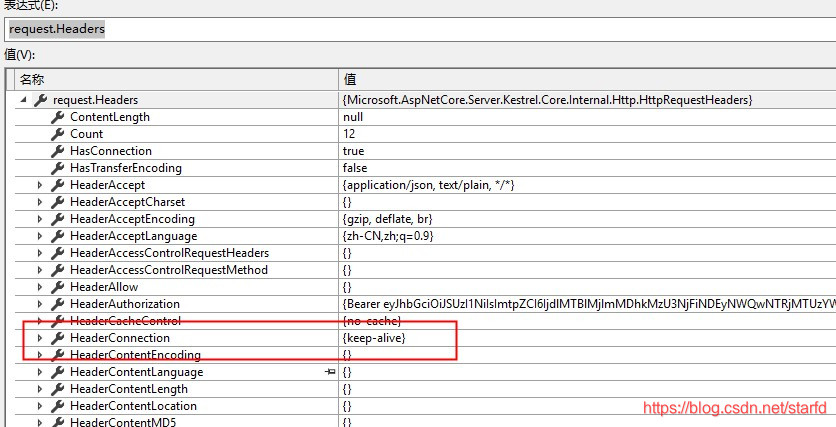Expand the HeaderAccept node

coord(39,185)
